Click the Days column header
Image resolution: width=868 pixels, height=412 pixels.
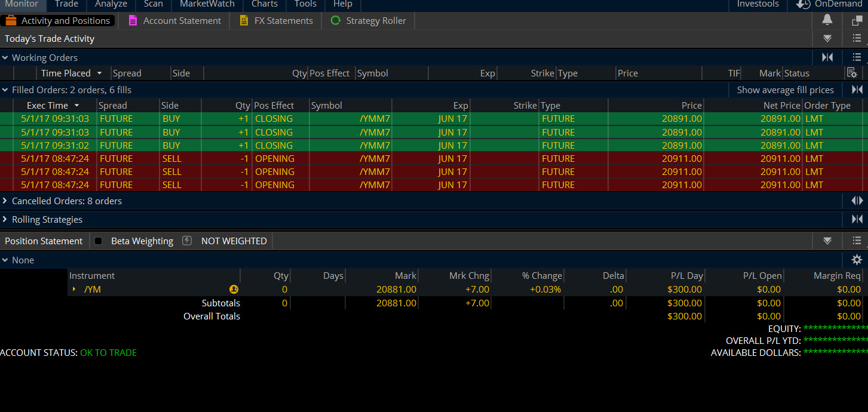(x=333, y=275)
